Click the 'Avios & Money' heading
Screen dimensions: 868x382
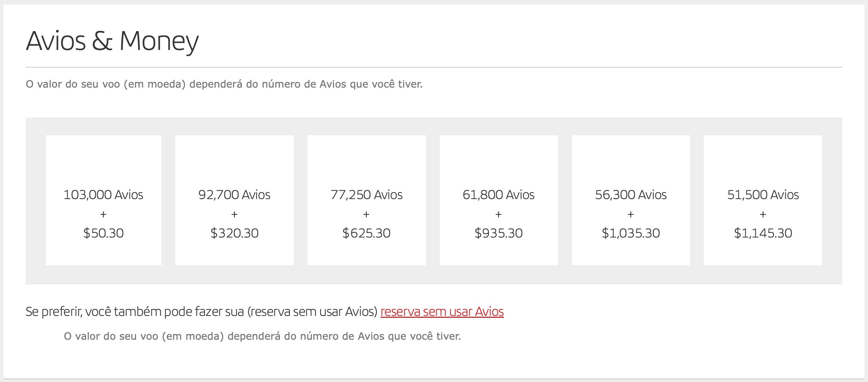[112, 41]
